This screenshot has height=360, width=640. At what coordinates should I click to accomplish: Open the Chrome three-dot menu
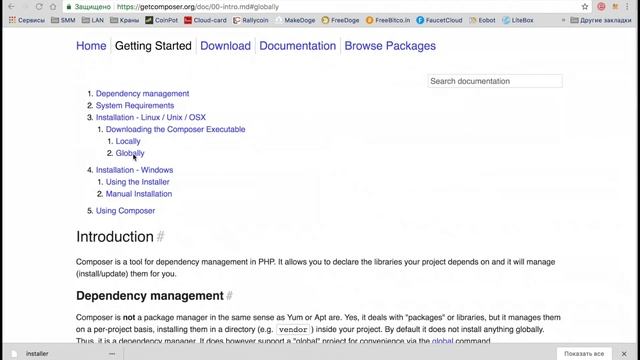(627, 7)
